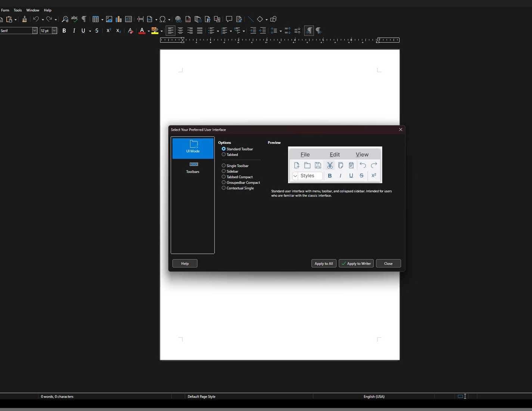Click the English (USA) language status entry
The height and width of the screenshot is (411, 532).
[x=374, y=396]
